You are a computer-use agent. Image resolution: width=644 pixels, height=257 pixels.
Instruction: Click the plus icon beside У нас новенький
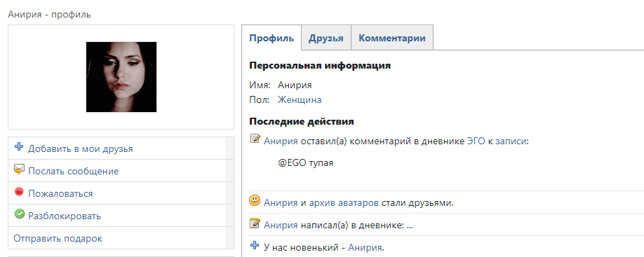(255, 246)
